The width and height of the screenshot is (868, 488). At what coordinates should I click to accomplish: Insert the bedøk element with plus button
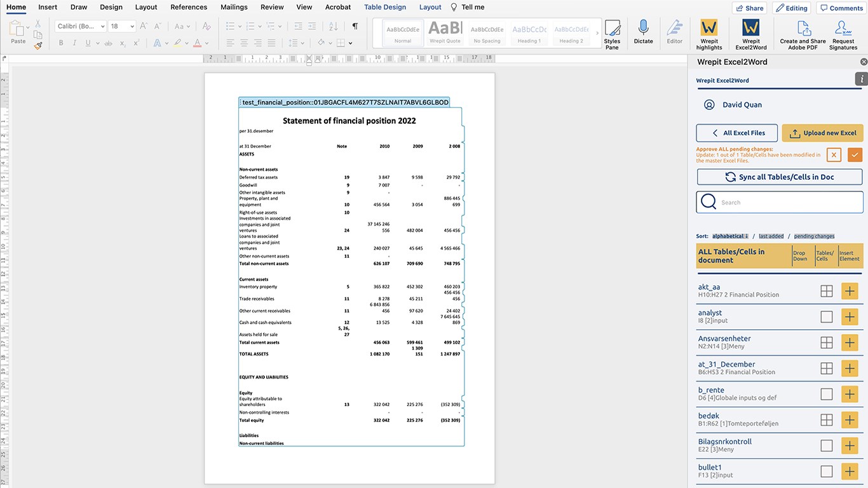850,420
